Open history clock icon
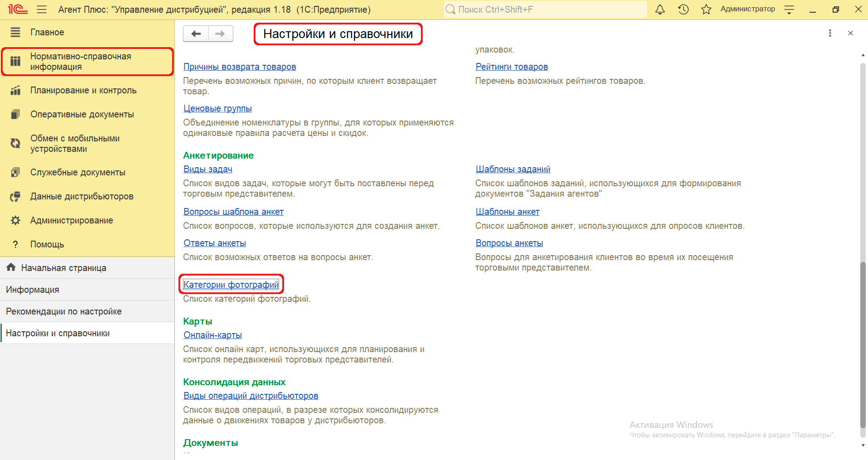 [683, 9]
